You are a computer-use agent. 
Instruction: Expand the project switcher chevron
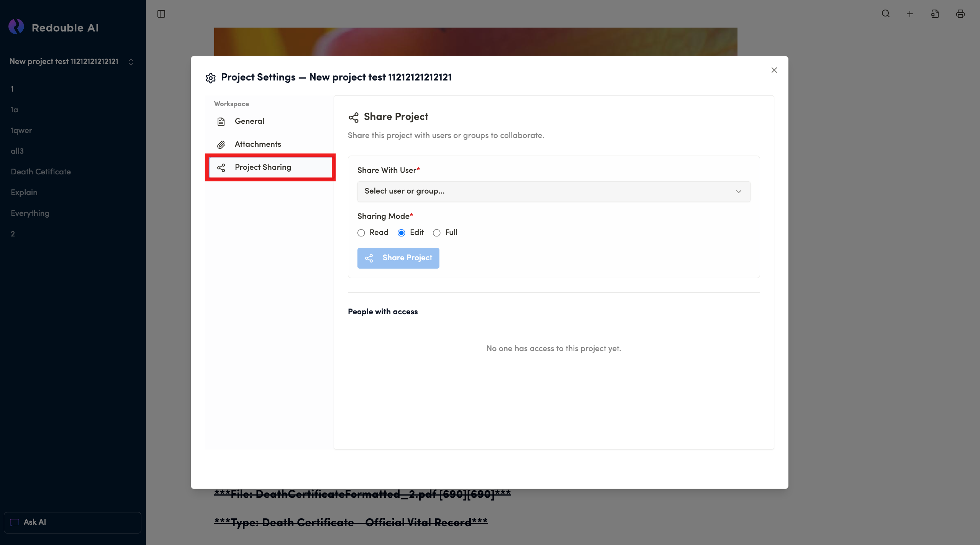[131, 62]
